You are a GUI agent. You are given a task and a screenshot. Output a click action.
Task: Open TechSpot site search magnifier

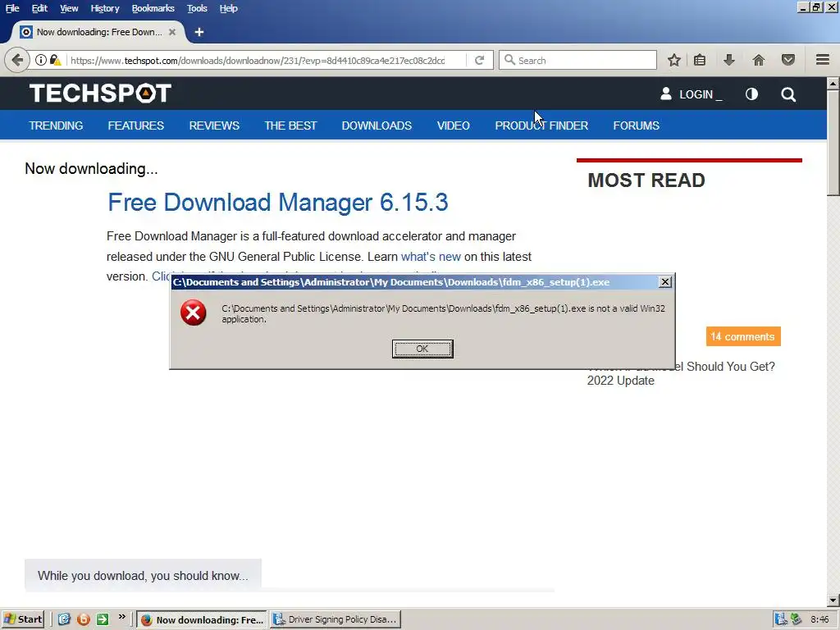click(x=788, y=95)
